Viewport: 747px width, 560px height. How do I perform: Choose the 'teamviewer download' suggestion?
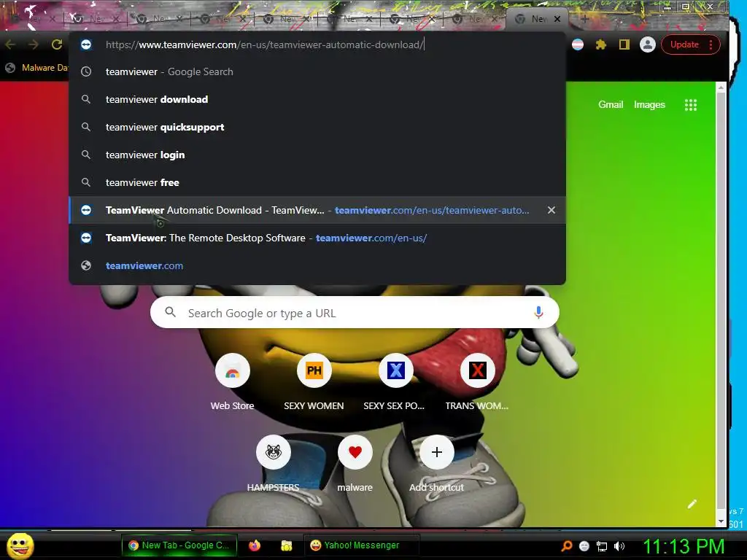[317, 99]
